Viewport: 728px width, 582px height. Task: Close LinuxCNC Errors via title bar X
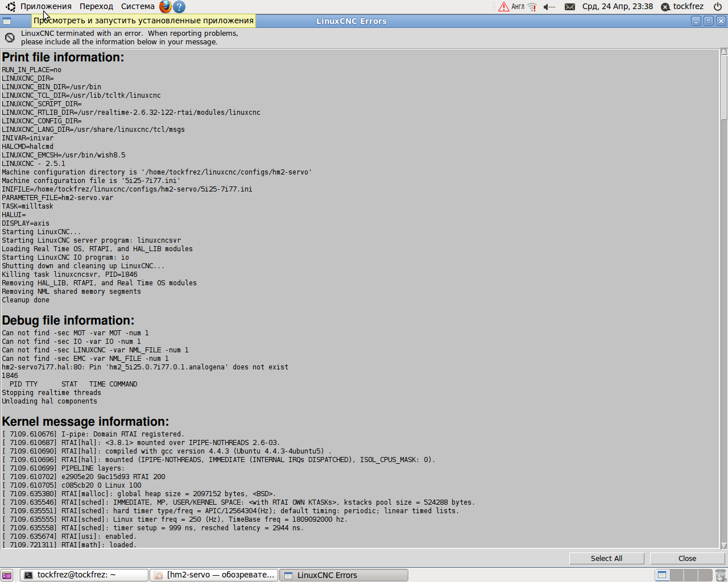pos(721,21)
